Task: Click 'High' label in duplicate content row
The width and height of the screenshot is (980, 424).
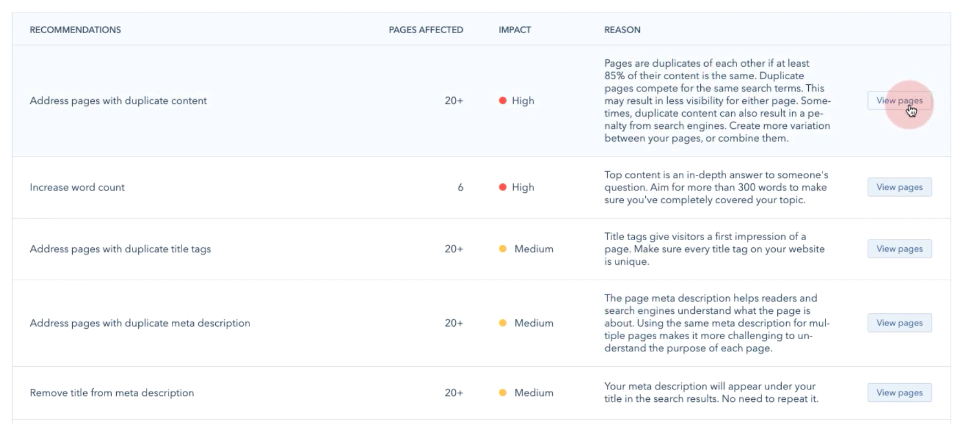Action: [x=523, y=101]
